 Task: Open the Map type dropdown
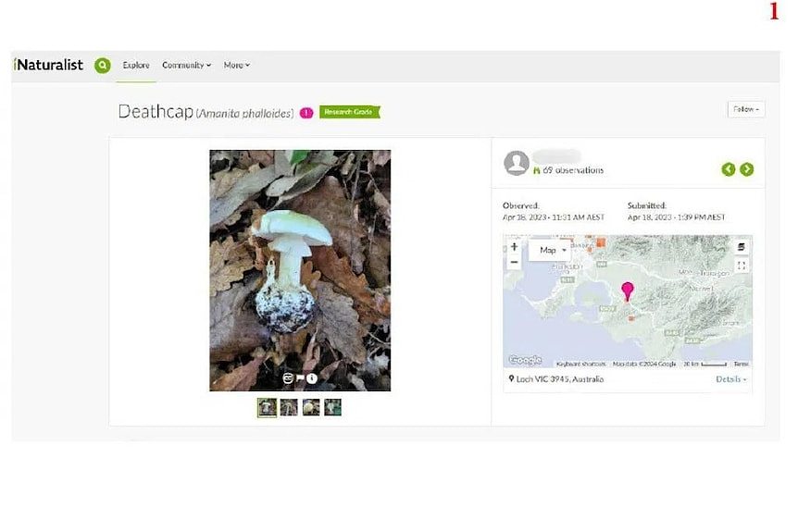(x=552, y=250)
